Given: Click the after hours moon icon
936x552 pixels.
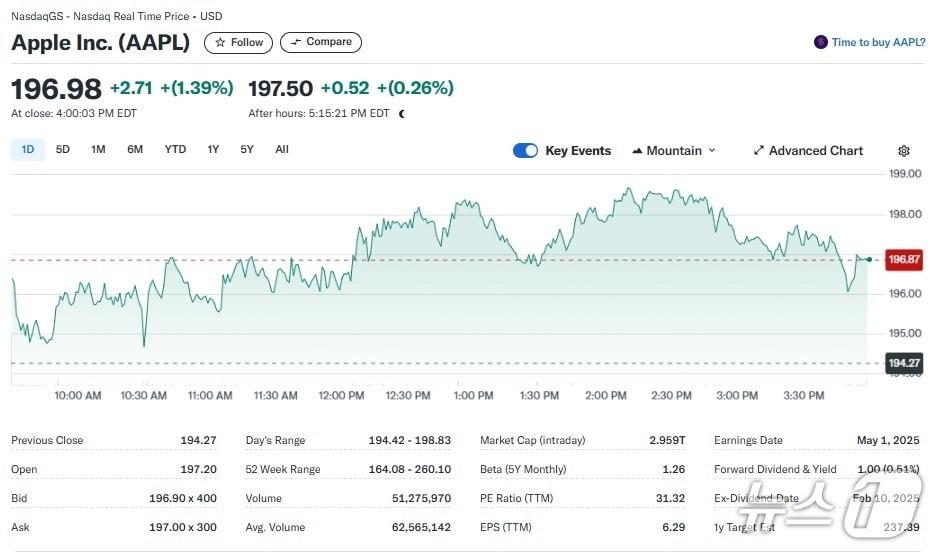Looking at the screenshot, I should pyautogui.click(x=402, y=114).
